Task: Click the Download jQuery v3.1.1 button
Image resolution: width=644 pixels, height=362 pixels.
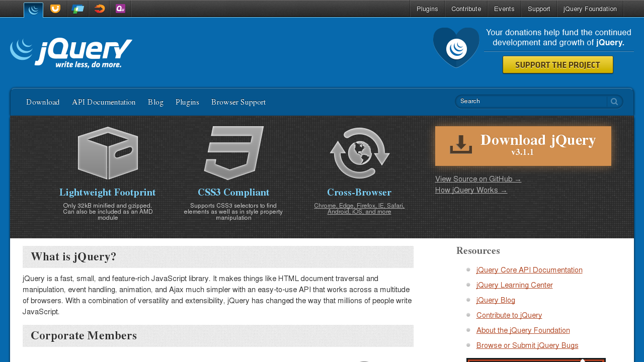Action: pos(523,146)
